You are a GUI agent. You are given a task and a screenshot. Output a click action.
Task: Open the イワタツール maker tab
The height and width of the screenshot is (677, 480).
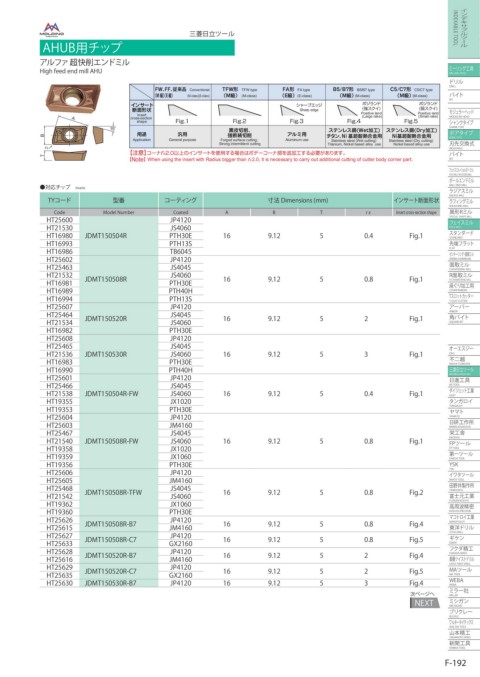463,475
